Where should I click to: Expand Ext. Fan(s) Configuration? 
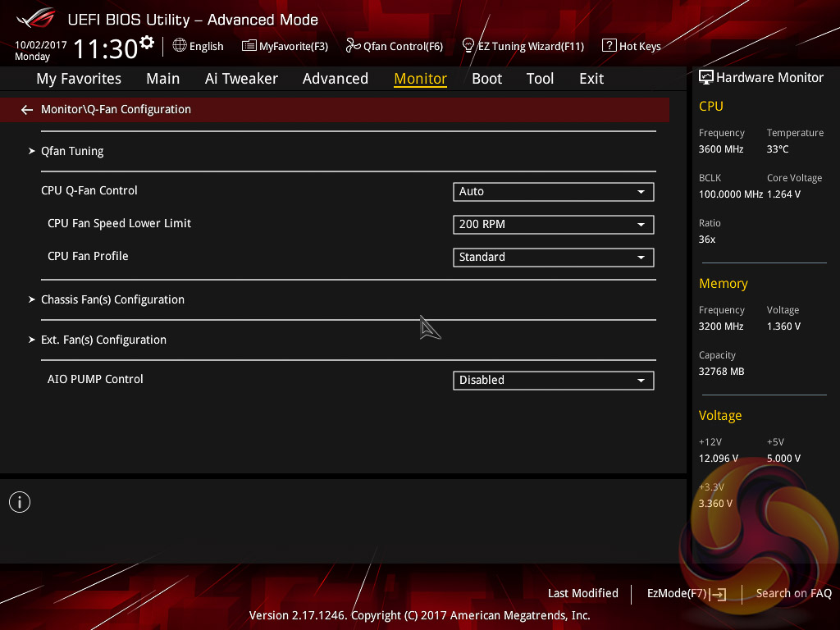click(103, 340)
